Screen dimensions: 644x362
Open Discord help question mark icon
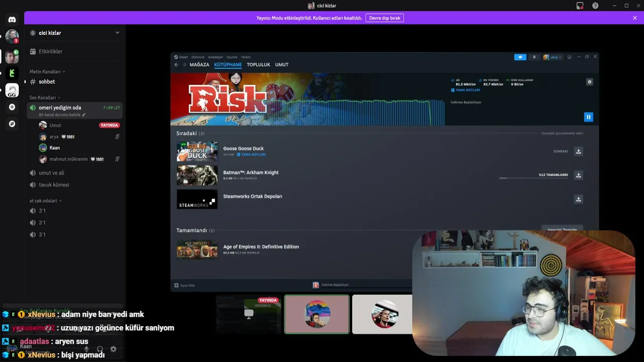595,6
